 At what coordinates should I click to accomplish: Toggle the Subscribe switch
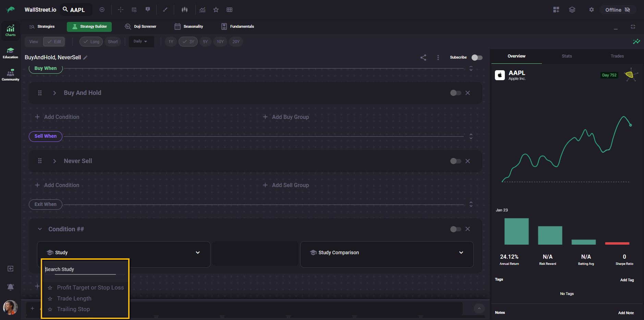(x=477, y=58)
